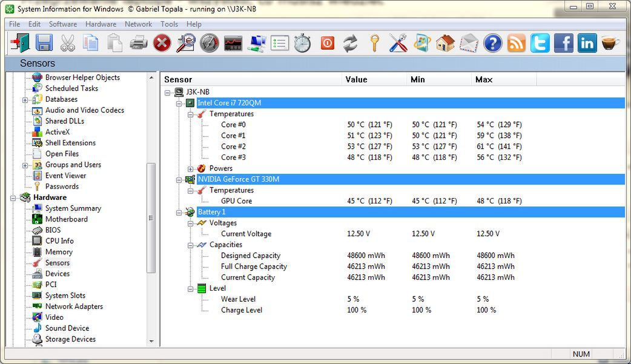The image size is (631, 364).
Task: Click the orange power shutdown icon
Action: point(328,43)
